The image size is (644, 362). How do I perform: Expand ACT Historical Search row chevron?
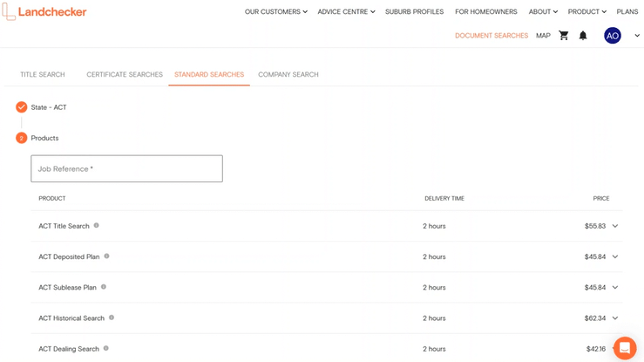[x=615, y=318]
